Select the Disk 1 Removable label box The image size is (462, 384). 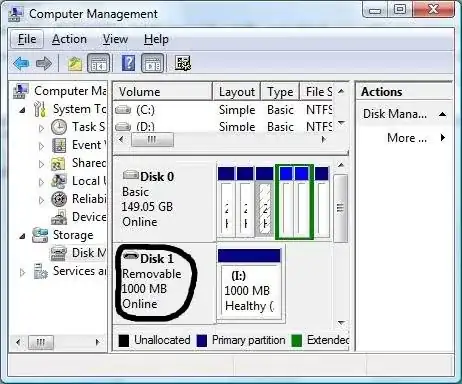pos(164,283)
